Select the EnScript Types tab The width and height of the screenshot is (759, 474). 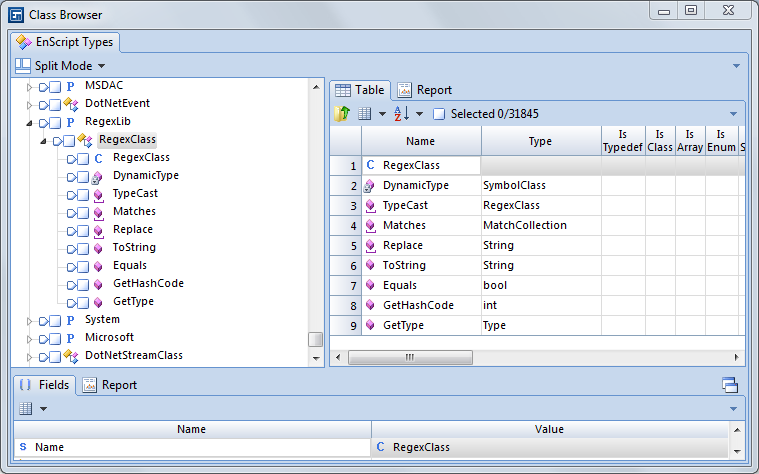(65, 42)
